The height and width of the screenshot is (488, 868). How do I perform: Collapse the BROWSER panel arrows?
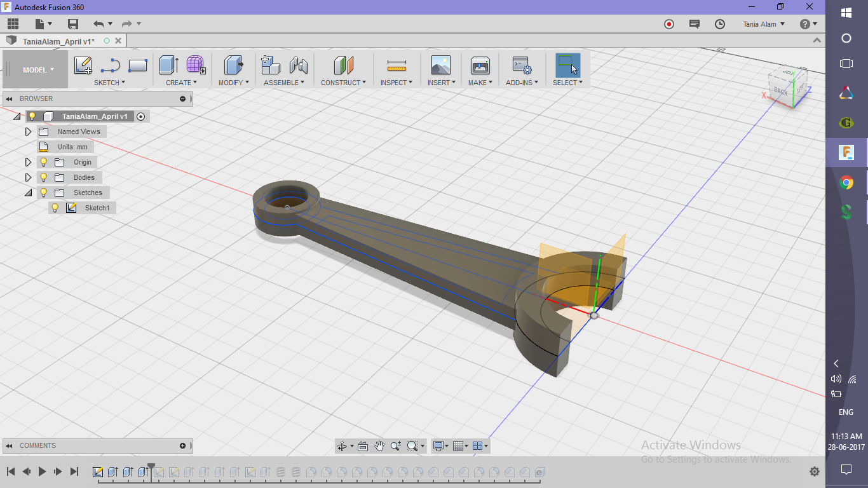(10, 98)
